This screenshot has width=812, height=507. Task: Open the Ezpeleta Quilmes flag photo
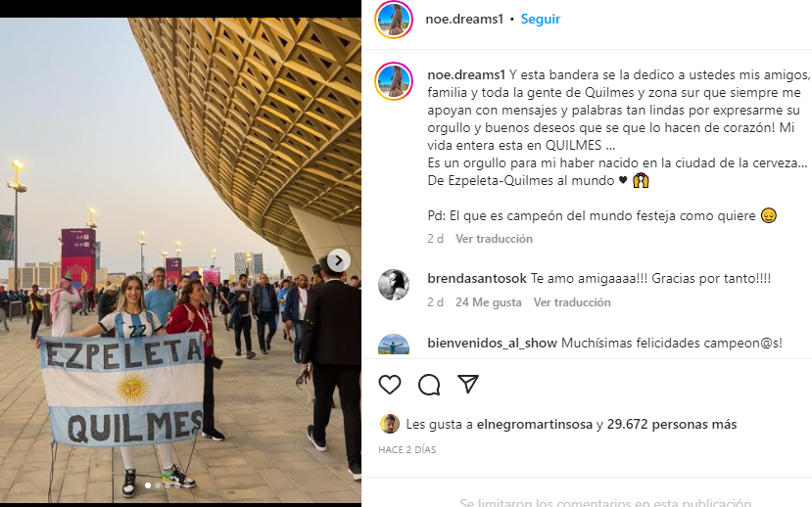[180, 260]
